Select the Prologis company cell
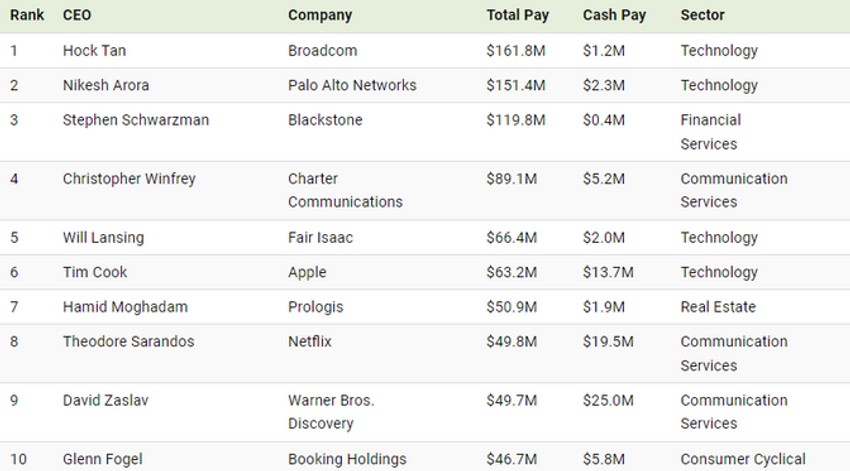This screenshot has height=471, width=850. click(315, 307)
